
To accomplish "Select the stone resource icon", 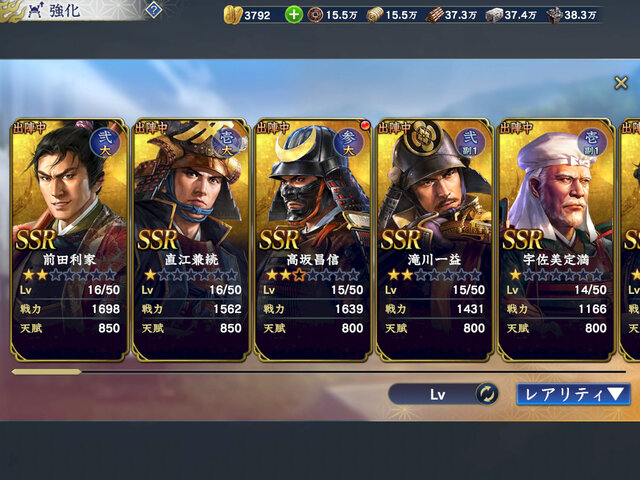I will (x=553, y=16).
